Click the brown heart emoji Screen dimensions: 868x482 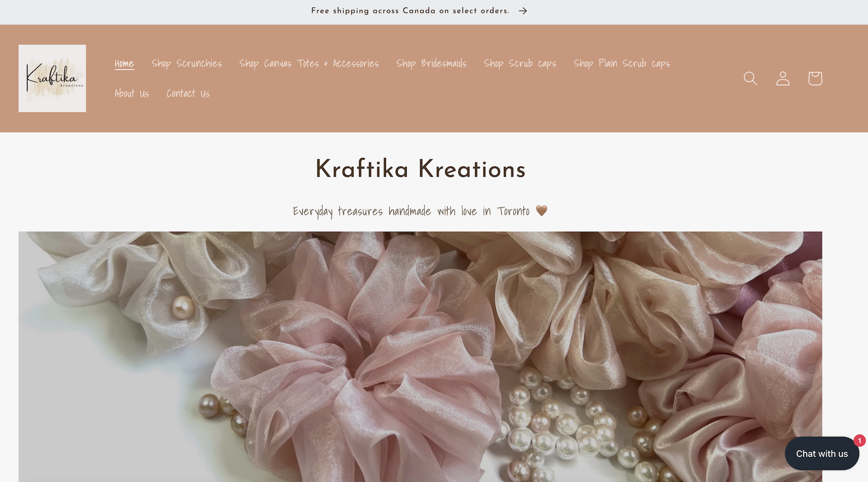pos(542,211)
